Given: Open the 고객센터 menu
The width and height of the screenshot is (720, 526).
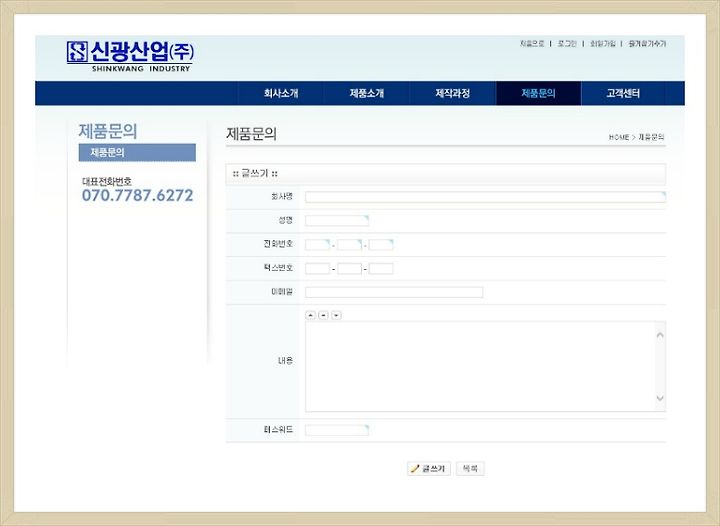Looking at the screenshot, I should click(623, 93).
